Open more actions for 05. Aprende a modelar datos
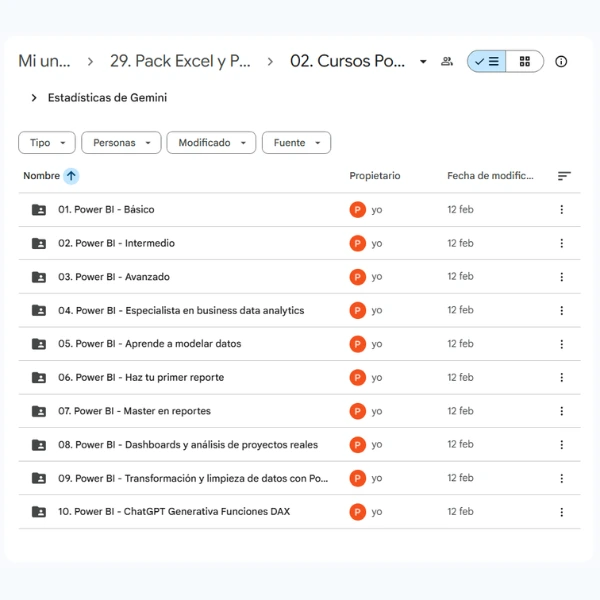 [561, 344]
